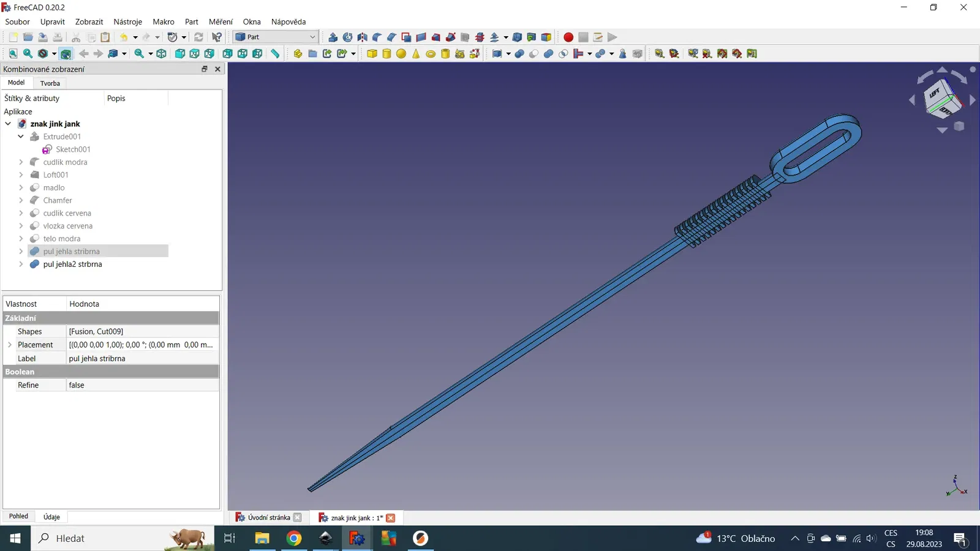This screenshot has height=551, width=980.
Task: Switch to the Údaje property tab
Action: point(51,517)
